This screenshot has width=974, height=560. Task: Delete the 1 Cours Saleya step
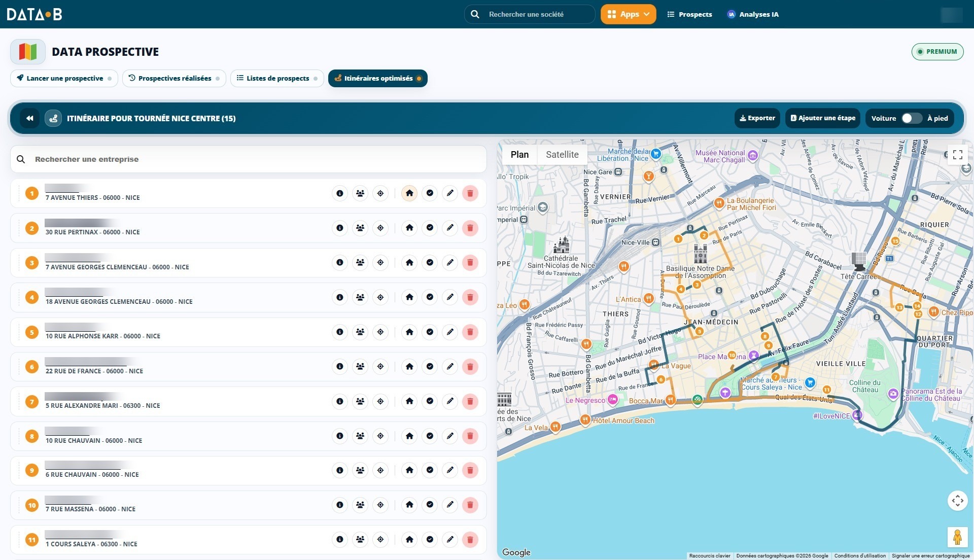click(x=470, y=540)
